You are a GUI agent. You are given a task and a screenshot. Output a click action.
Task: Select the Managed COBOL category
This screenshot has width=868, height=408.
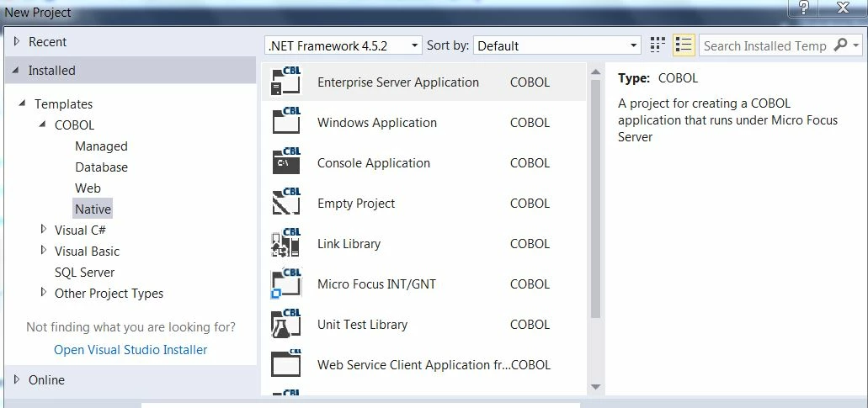point(101,146)
